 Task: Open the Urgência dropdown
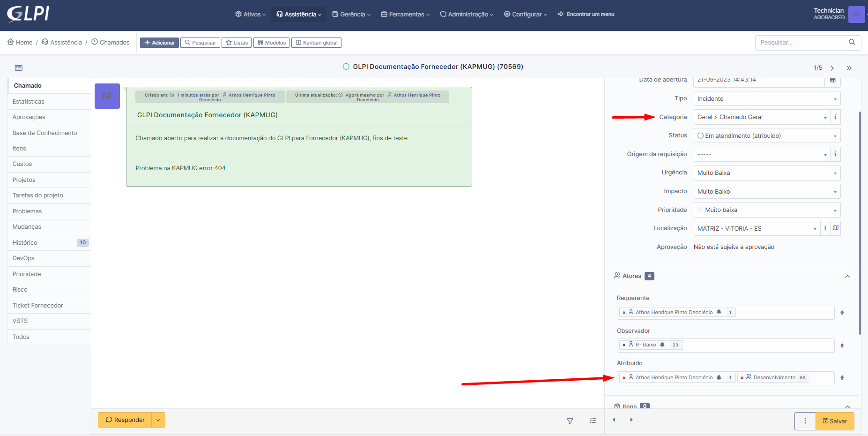[x=767, y=173]
